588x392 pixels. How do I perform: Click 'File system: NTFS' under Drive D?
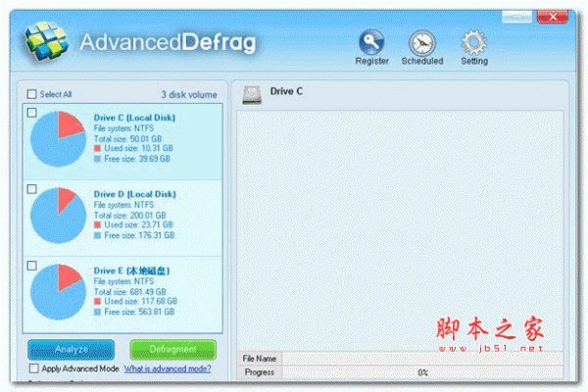click(x=123, y=205)
